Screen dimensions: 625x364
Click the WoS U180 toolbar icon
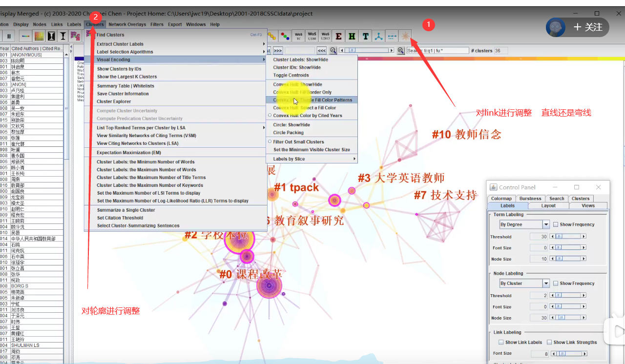click(312, 36)
